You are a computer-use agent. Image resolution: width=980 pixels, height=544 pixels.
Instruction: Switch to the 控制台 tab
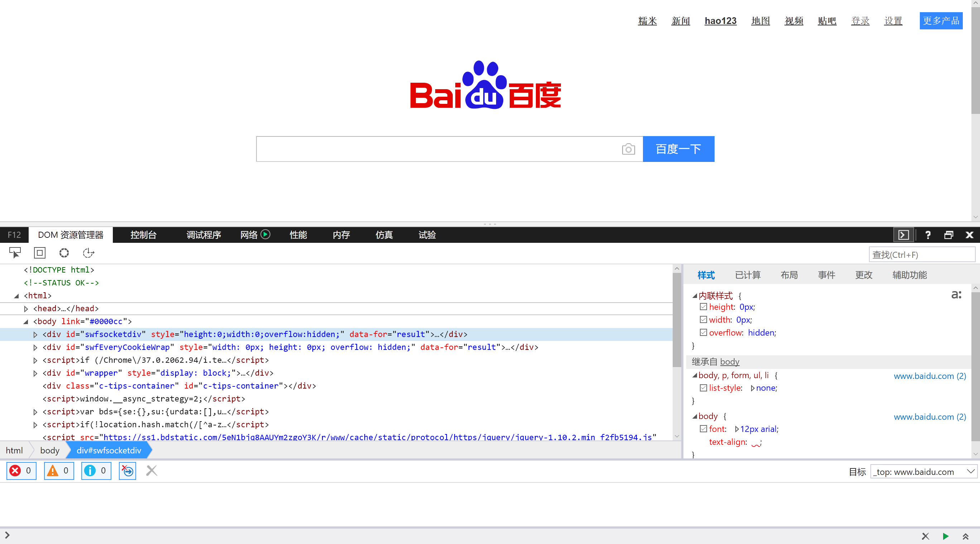[143, 235]
